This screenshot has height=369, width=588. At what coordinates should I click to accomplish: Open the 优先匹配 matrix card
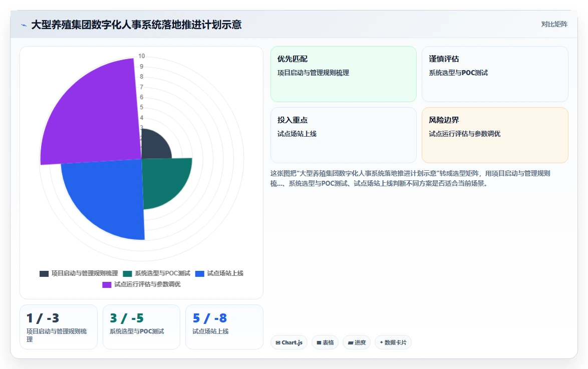coord(344,74)
